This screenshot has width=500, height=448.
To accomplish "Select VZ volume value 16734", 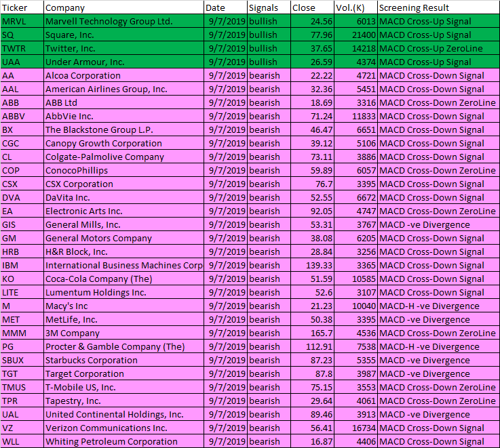I will point(355,428).
